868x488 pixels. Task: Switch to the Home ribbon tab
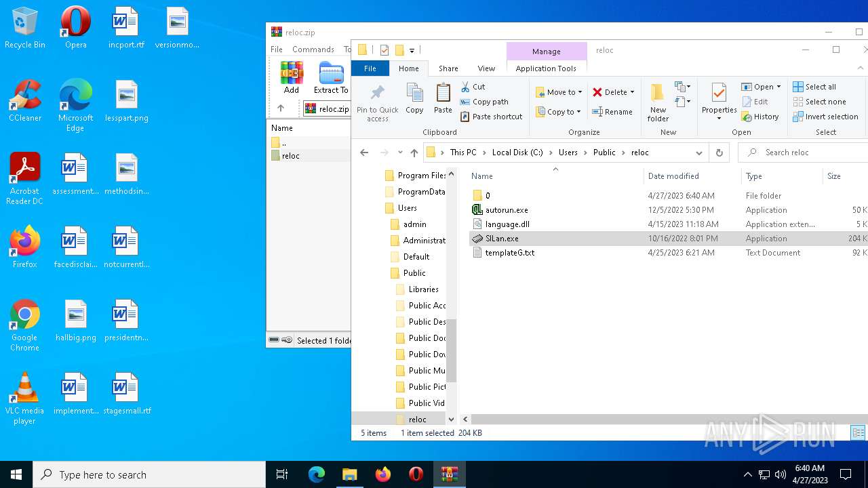[409, 68]
